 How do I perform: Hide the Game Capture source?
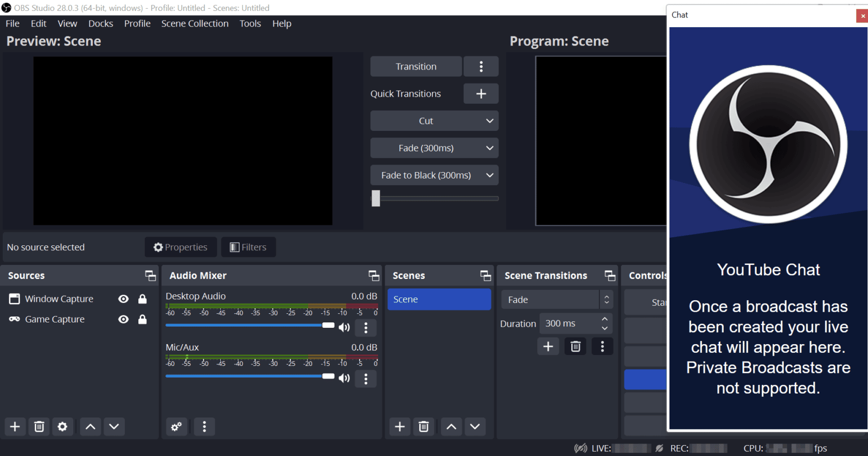pyautogui.click(x=124, y=319)
